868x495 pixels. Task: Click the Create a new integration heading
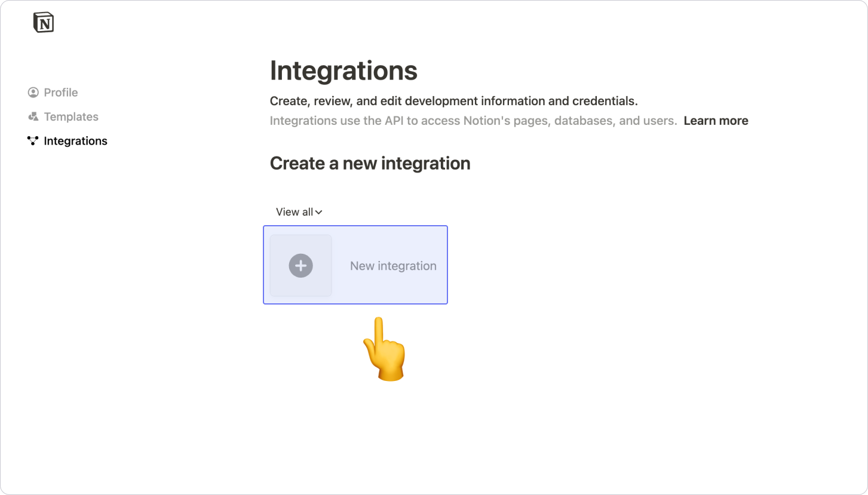370,163
